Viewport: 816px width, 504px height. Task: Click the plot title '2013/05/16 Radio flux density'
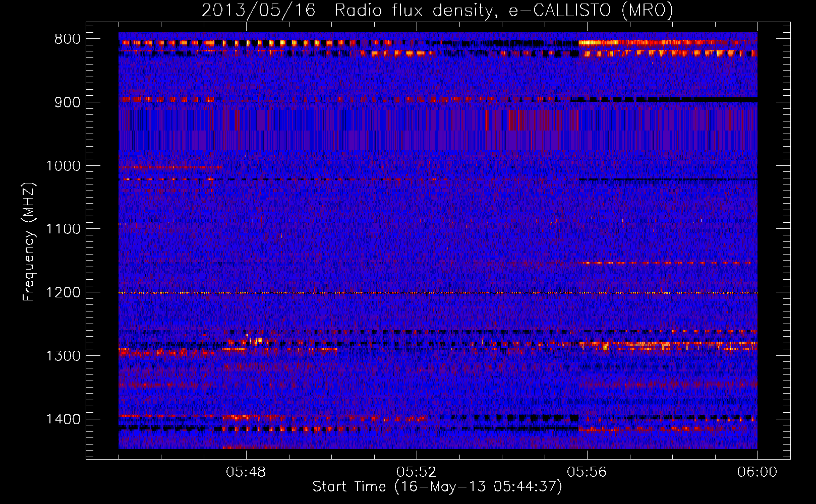click(437, 10)
